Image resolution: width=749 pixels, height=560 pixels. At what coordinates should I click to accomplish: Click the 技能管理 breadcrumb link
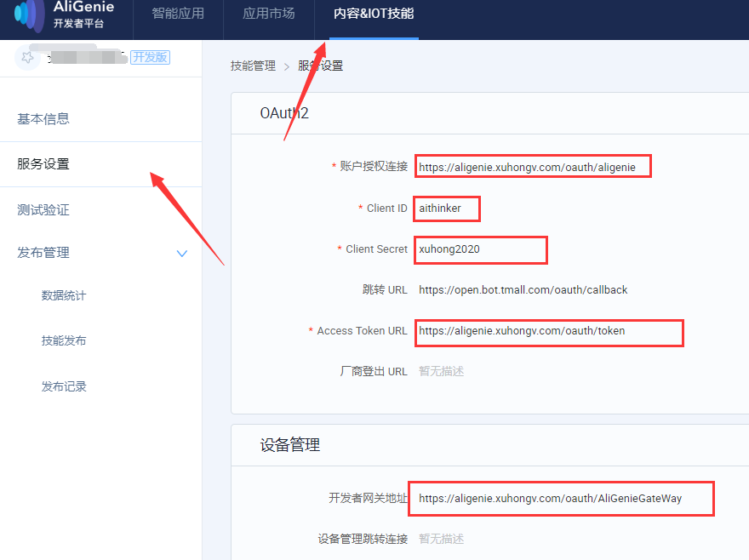(x=253, y=66)
